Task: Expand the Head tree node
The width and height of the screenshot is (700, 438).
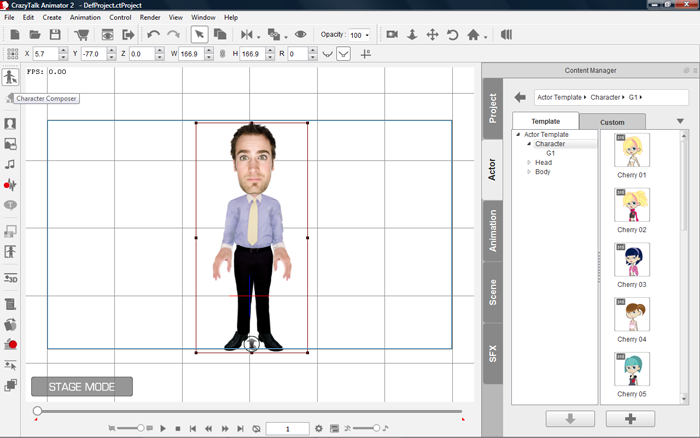Action: pyautogui.click(x=529, y=162)
